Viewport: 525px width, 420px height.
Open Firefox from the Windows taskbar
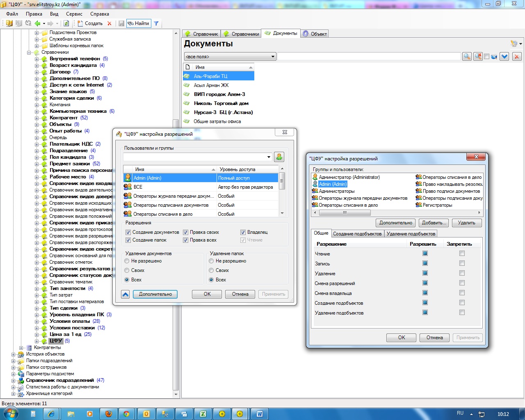coord(109,414)
